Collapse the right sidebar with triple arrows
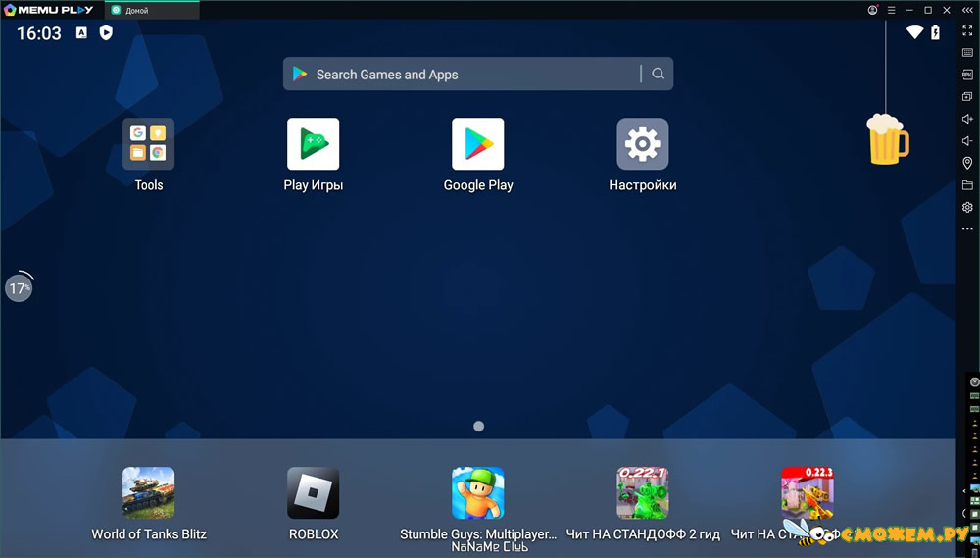 [966, 10]
